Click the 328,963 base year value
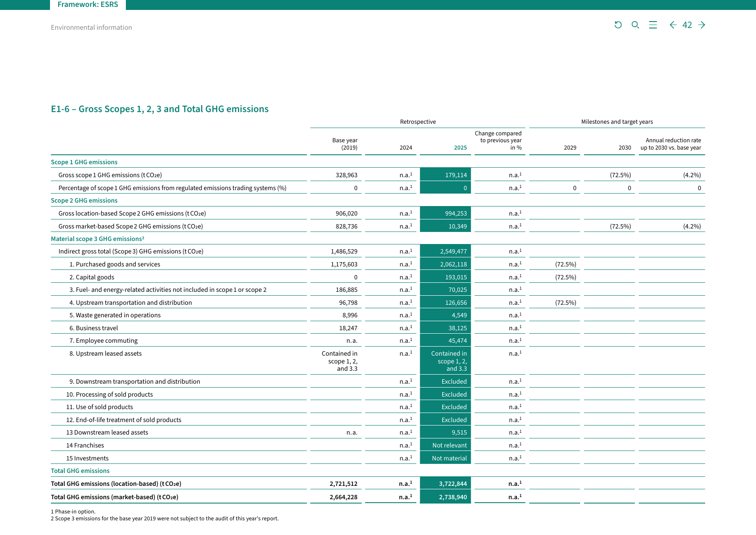756x535 pixels. (347, 175)
